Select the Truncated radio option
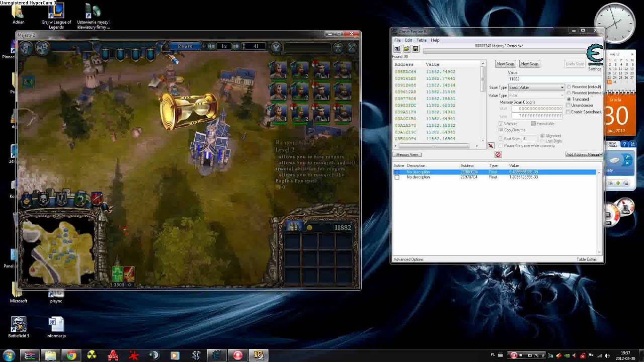Screen dimensions: 644x362 569,99
